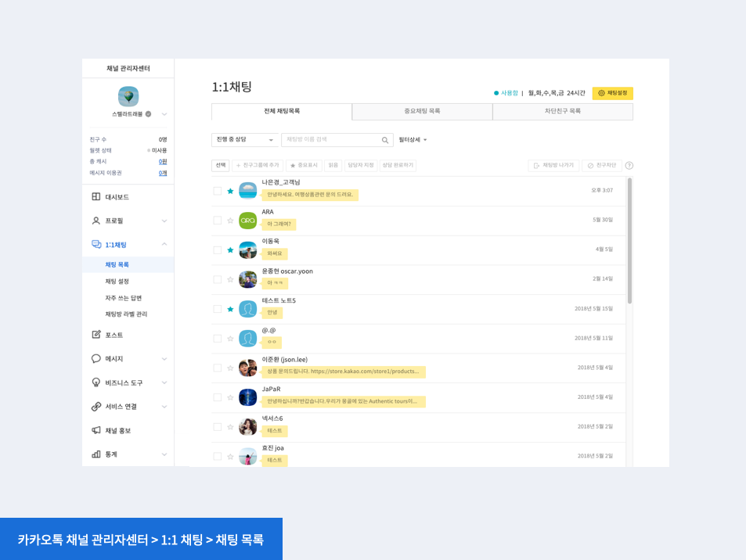
Task: Check the box for 윤종현 oscar.yoon
Action: (x=218, y=279)
